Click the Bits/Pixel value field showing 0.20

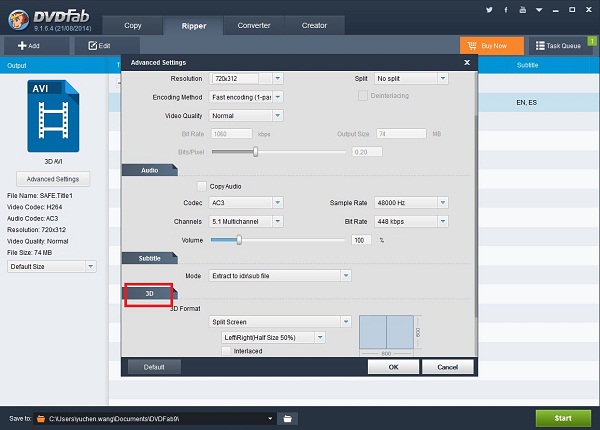coord(367,152)
